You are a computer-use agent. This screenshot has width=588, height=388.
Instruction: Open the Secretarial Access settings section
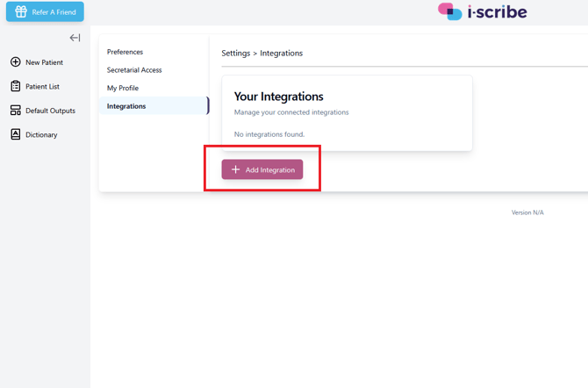click(x=134, y=70)
